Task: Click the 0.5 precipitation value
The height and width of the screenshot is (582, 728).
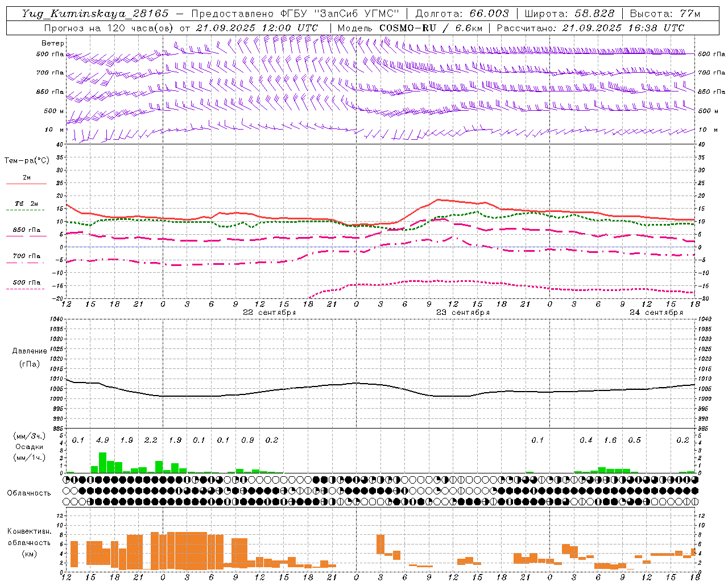Action: tap(634, 440)
